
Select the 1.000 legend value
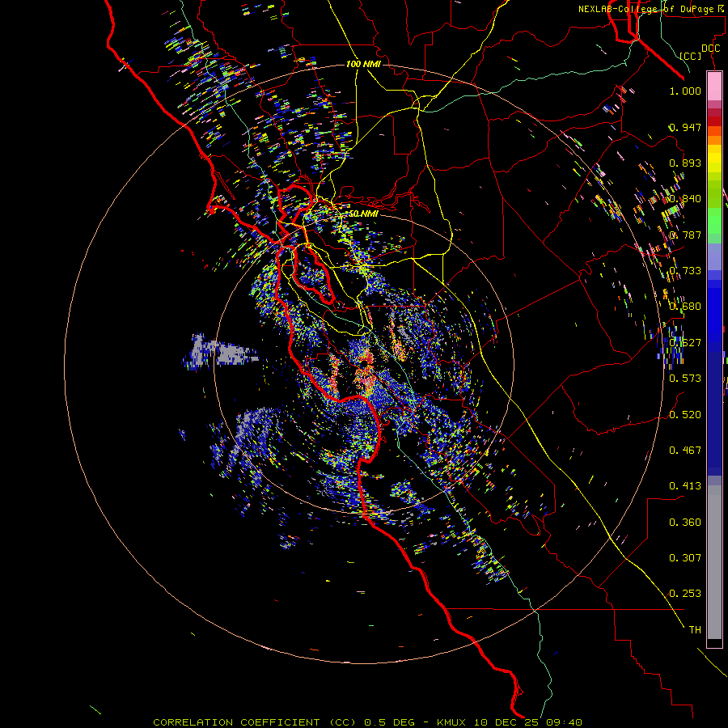(685, 91)
